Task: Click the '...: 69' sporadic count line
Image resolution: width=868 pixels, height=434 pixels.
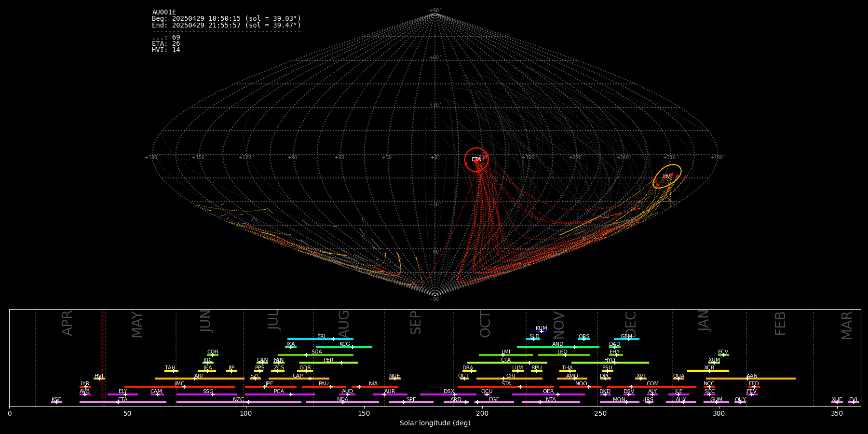Action: tap(166, 38)
